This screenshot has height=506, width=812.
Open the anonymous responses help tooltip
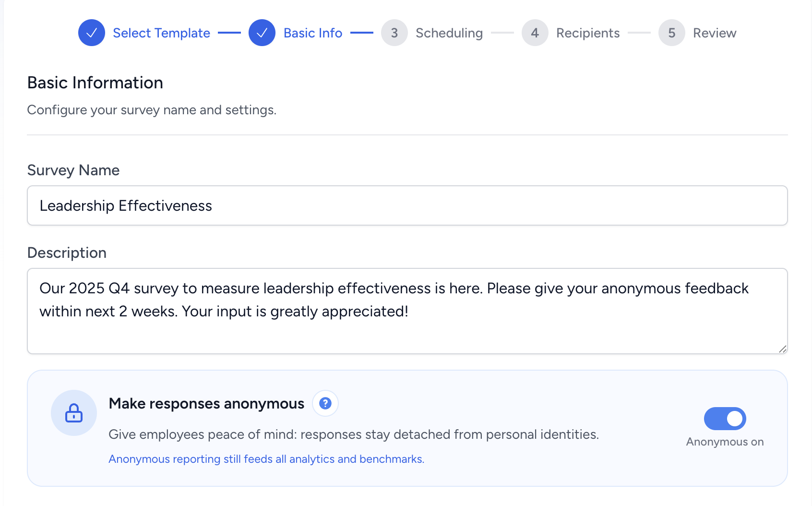click(x=325, y=404)
